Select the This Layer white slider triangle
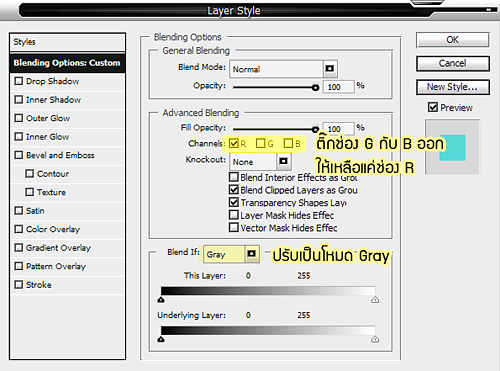Viewport: 500px width, 371px height. 375,299
